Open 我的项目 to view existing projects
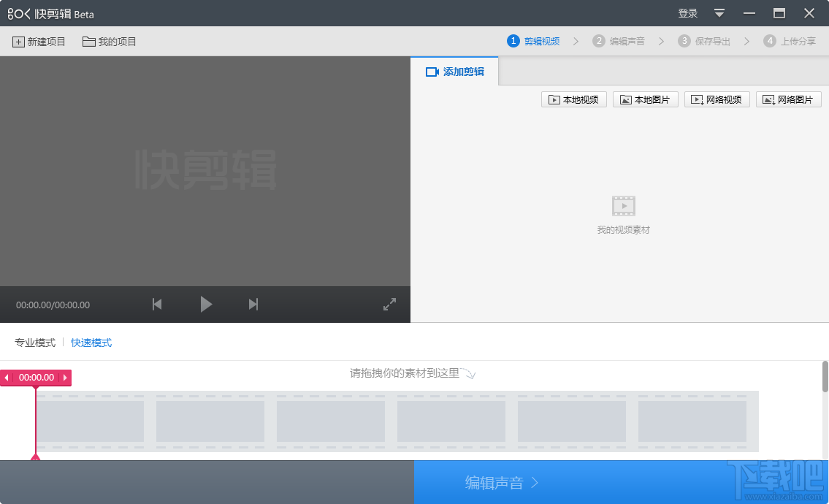The height and width of the screenshot is (504, 829). 109,42
